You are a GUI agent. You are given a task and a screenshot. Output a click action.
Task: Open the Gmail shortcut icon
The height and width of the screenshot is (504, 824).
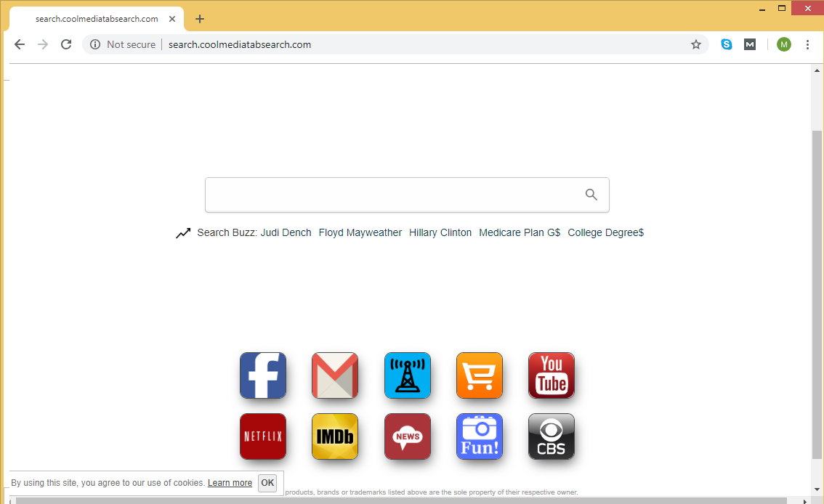click(x=335, y=375)
